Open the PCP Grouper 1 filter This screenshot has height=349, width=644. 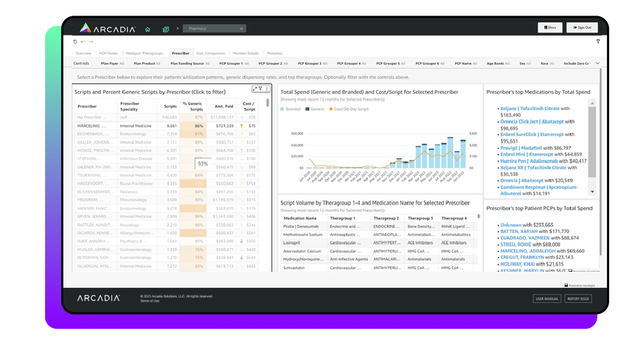(234, 63)
